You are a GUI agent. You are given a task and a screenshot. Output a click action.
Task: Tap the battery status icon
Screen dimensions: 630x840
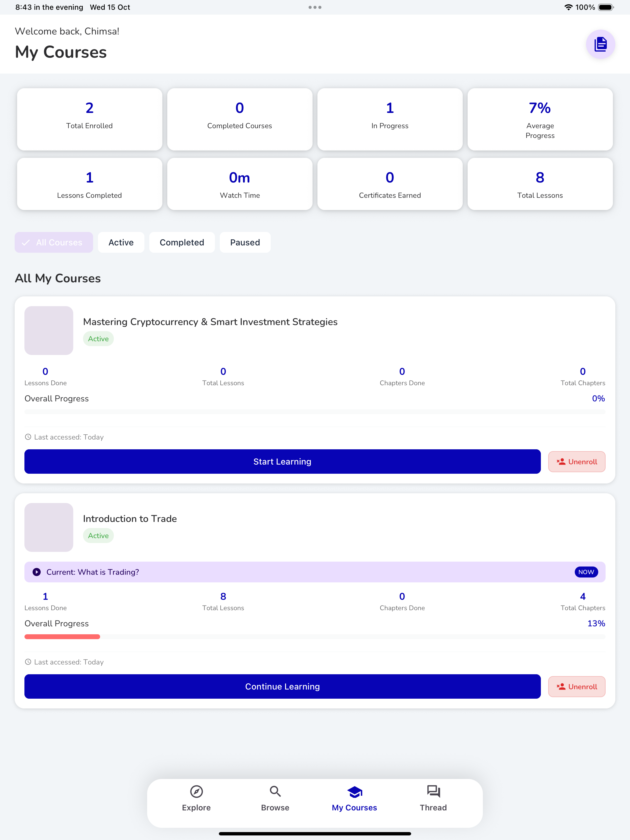tap(606, 7)
